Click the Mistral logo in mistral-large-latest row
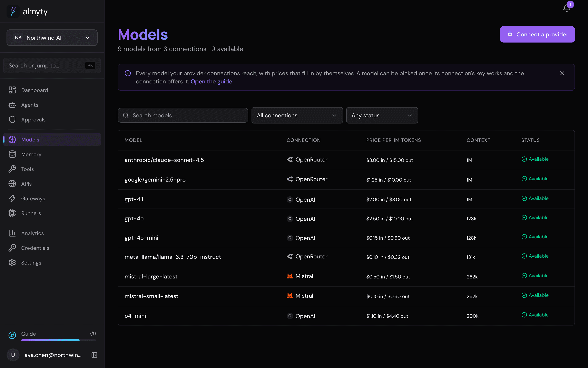588x368 pixels. [x=290, y=276]
